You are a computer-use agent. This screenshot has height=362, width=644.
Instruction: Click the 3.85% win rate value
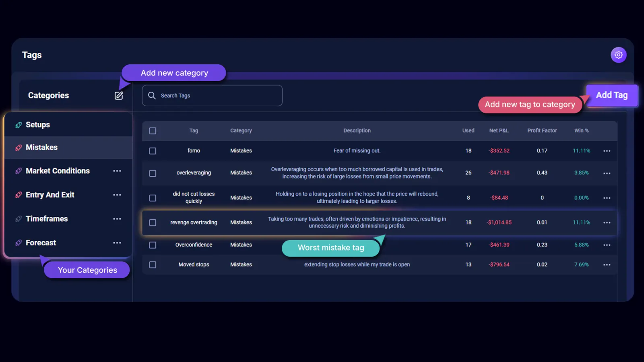[x=581, y=173]
